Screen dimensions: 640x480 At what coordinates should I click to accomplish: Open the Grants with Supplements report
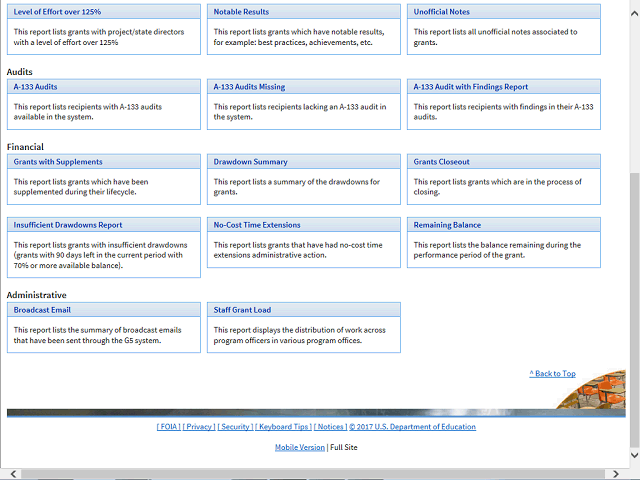pyautogui.click(x=58, y=162)
